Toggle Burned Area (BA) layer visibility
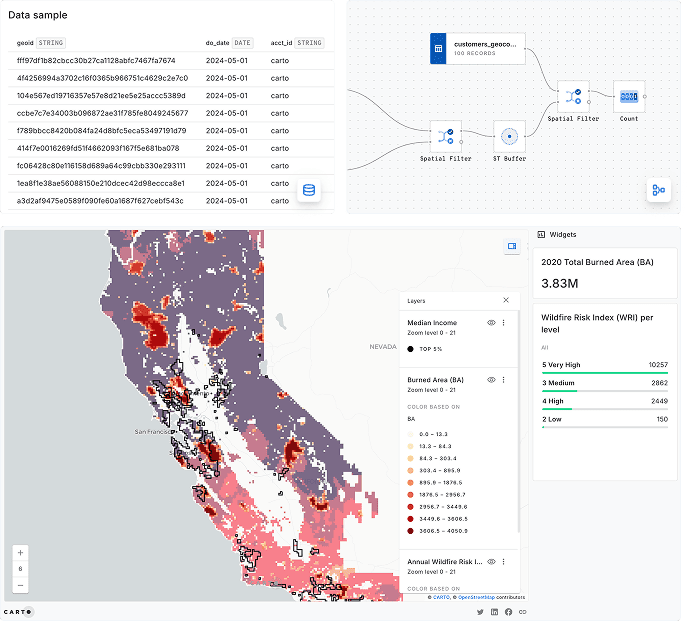The height and width of the screenshot is (621, 689). (491, 380)
